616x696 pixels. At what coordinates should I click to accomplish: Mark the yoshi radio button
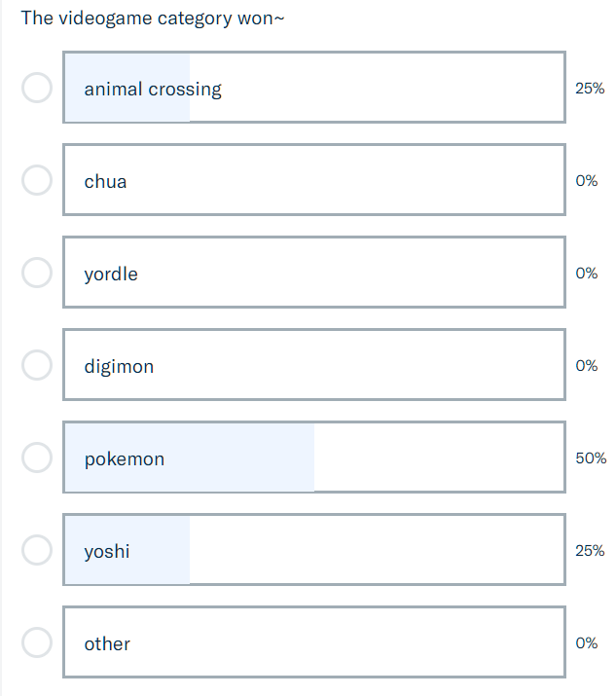point(36,550)
